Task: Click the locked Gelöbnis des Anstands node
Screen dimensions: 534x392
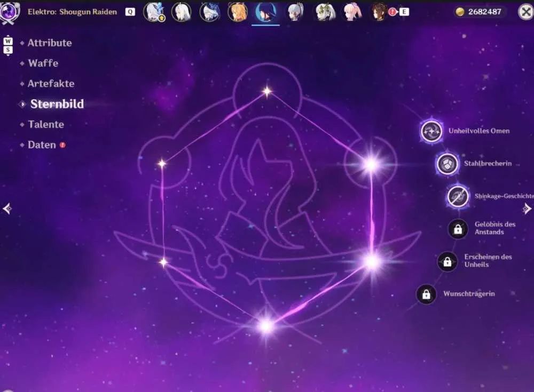Action: pos(458,229)
